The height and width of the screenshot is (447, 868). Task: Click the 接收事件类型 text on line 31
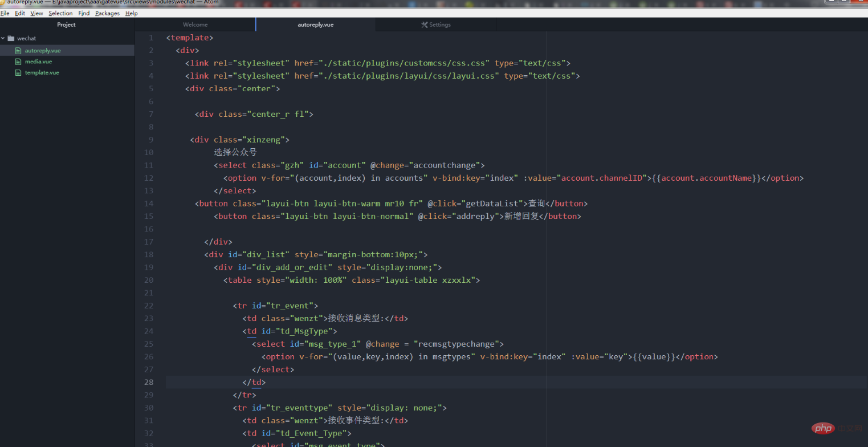[x=354, y=420]
